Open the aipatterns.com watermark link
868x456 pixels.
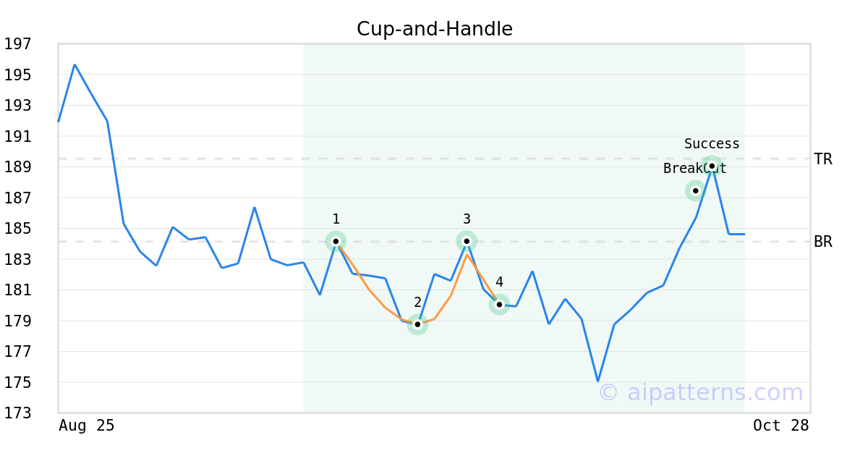[x=700, y=393]
